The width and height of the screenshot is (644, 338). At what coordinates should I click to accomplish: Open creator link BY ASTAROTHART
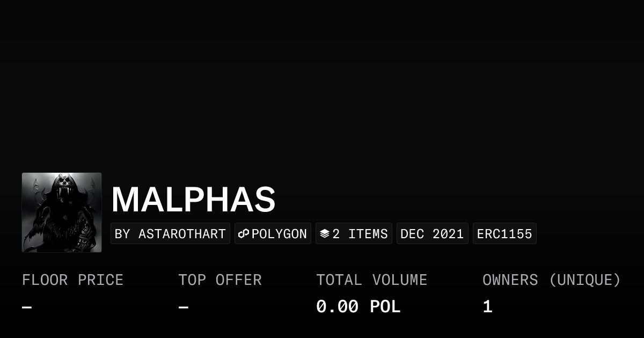coord(170,234)
